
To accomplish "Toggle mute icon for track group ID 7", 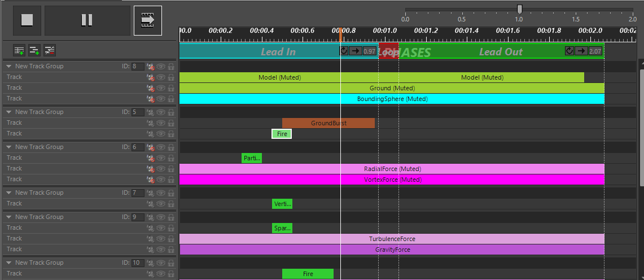I will (x=151, y=193).
